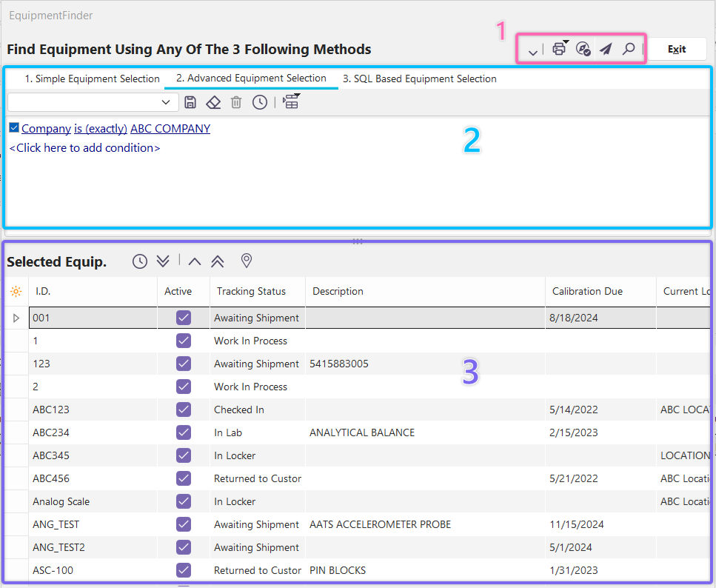Click the 'Click here to add condition' link

point(84,147)
